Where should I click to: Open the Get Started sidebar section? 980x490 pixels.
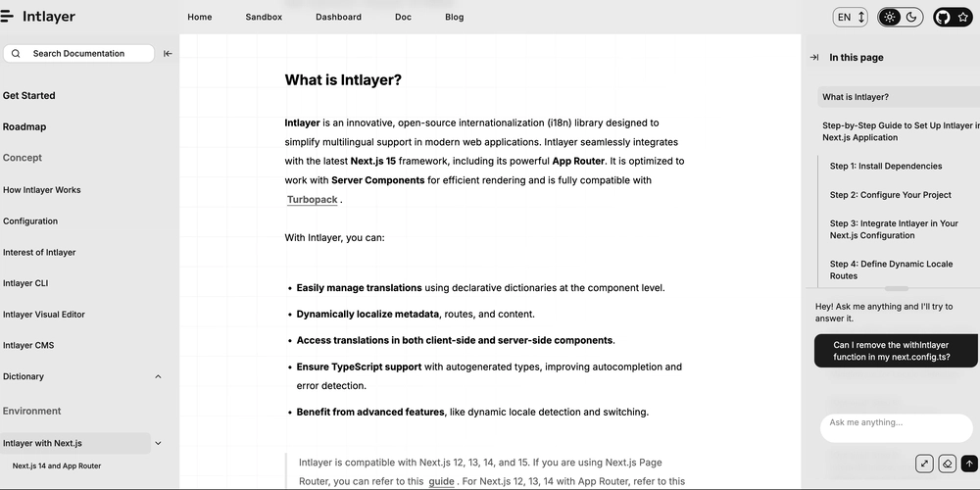pyautogui.click(x=28, y=96)
